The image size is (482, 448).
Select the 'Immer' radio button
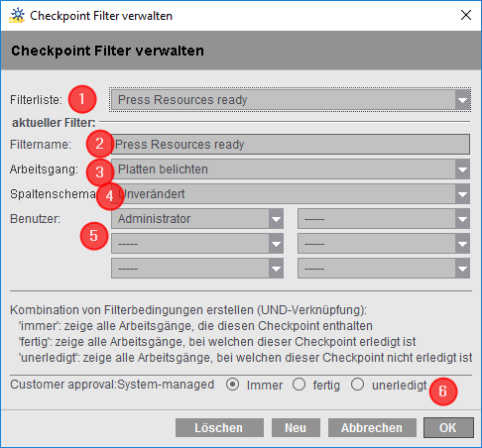click(x=233, y=385)
